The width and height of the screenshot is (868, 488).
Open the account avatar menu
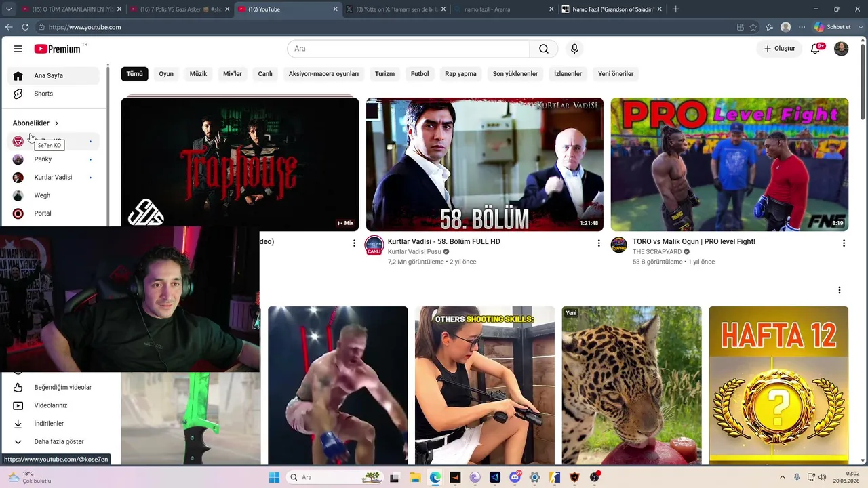[841, 49]
